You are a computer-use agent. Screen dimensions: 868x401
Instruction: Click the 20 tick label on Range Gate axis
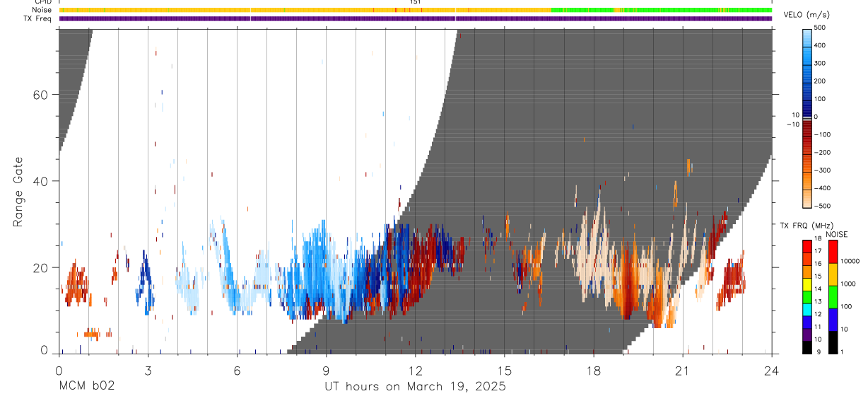click(x=40, y=267)
